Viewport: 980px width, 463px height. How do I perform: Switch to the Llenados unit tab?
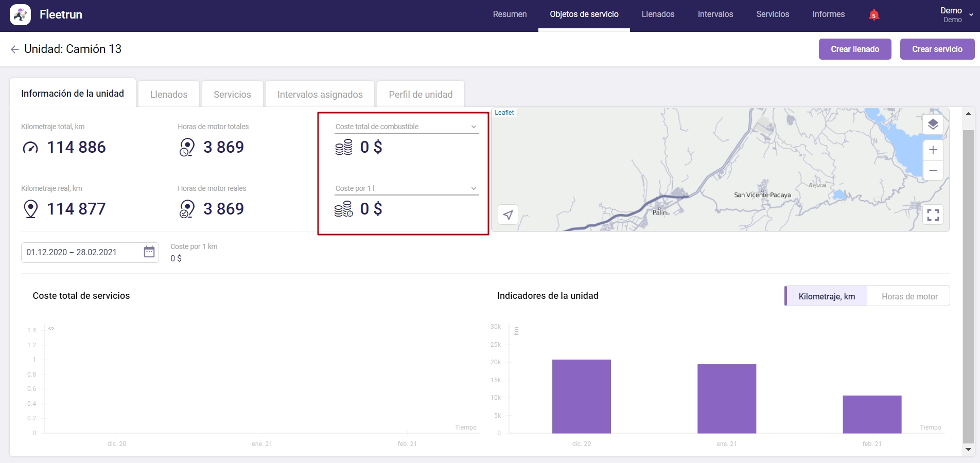coord(169,95)
